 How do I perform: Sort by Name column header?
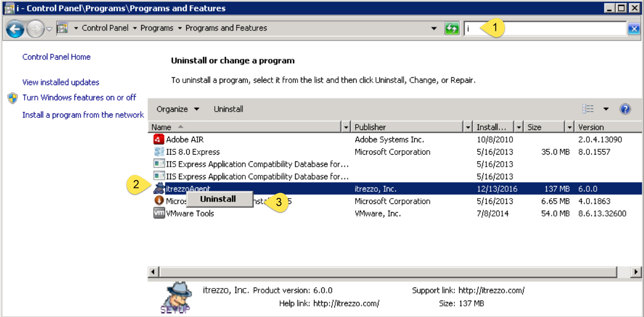[x=245, y=127]
